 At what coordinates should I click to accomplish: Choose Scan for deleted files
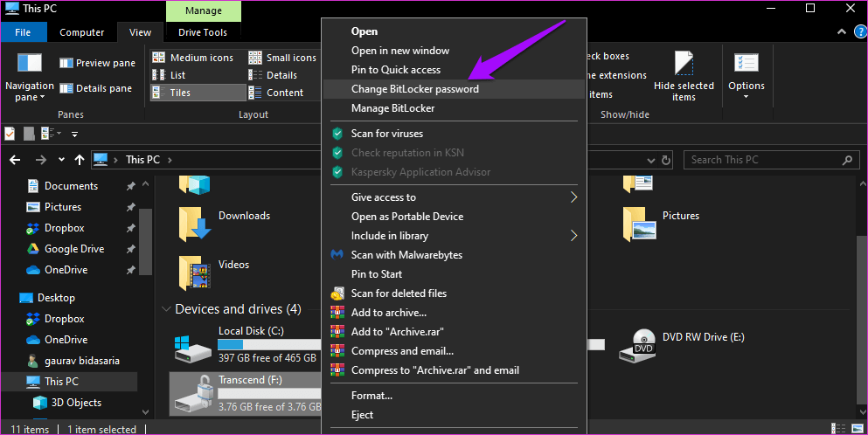coord(454,293)
